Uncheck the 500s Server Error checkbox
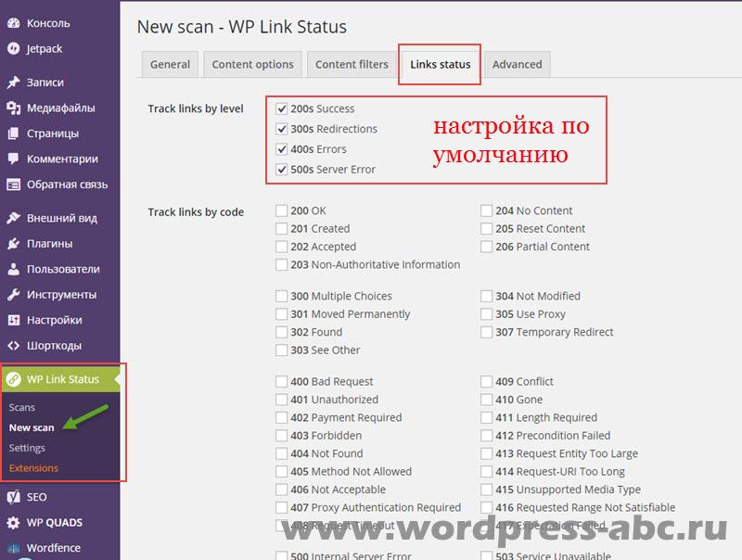 [x=282, y=170]
